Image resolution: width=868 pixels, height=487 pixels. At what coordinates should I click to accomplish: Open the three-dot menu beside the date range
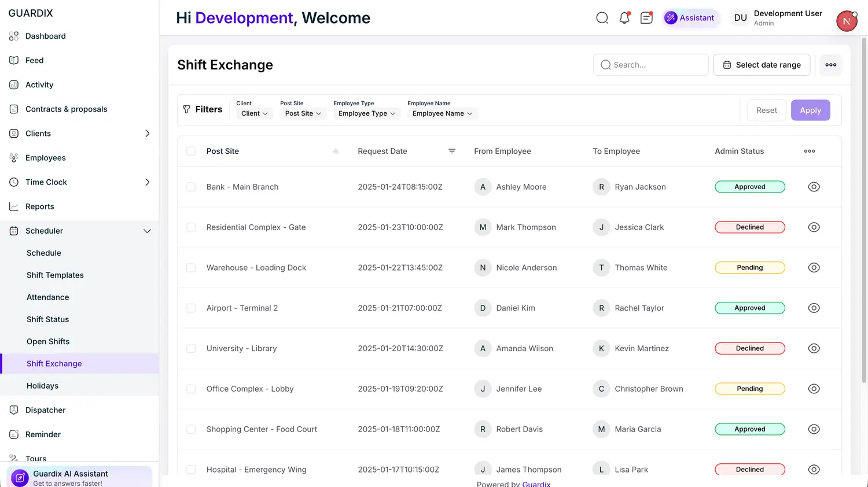pos(830,65)
